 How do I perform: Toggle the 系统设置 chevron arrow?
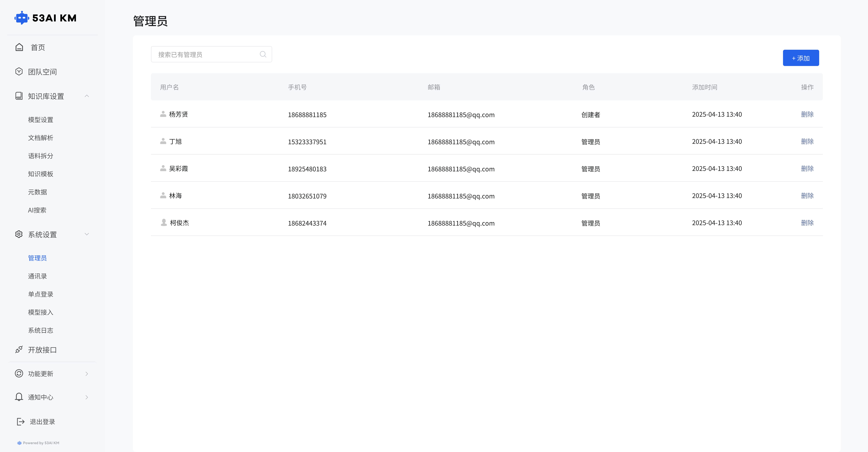tap(87, 234)
